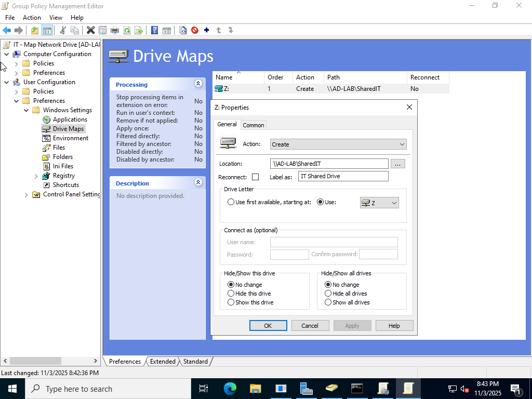Click the blue plus Add icon

(206, 30)
